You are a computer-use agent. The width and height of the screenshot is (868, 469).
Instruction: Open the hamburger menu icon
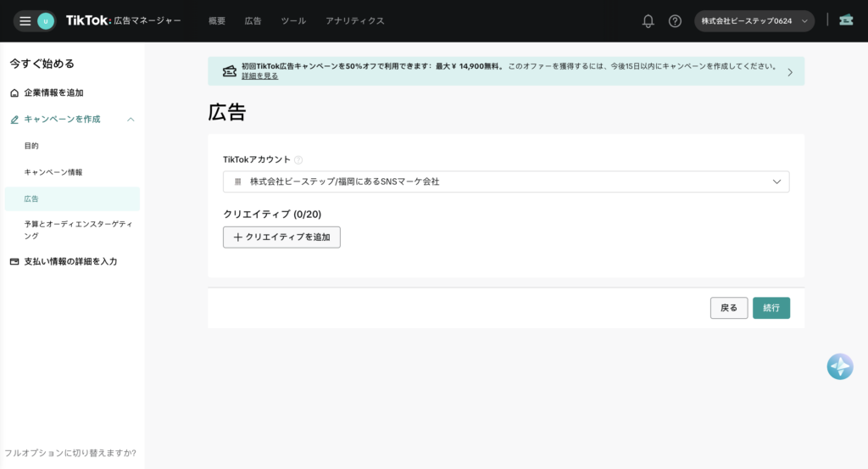click(x=25, y=21)
